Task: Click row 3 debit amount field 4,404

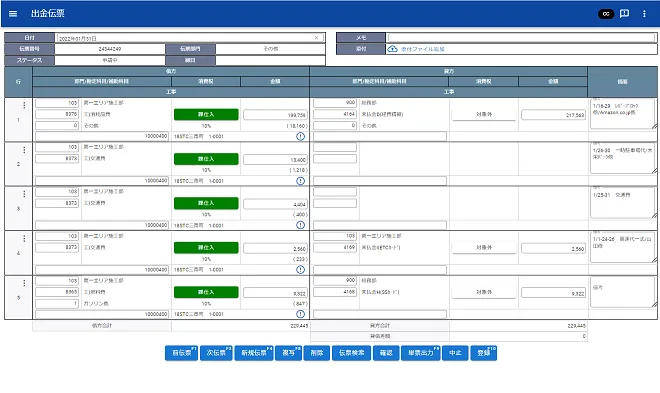Action: click(x=275, y=204)
